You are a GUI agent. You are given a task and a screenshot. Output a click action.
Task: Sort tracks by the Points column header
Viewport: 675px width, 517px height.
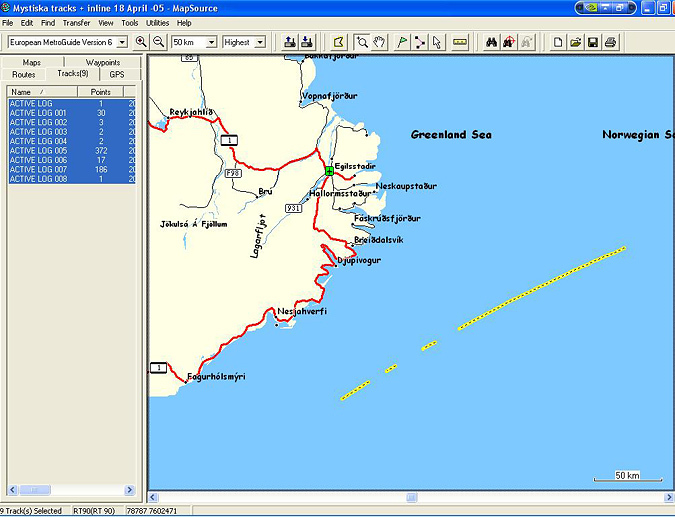coord(100,92)
